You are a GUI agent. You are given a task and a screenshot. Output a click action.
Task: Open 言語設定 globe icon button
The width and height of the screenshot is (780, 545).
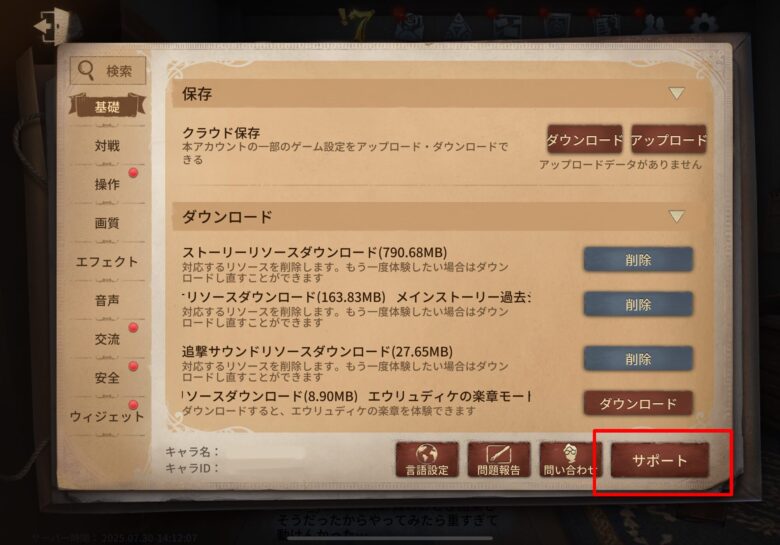point(427,460)
